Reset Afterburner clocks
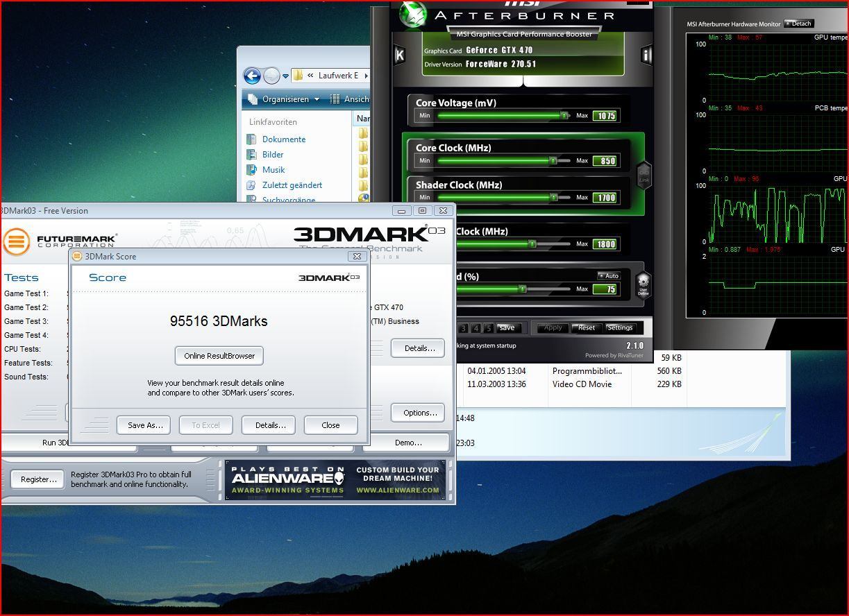This screenshot has height=616, width=849. (587, 328)
